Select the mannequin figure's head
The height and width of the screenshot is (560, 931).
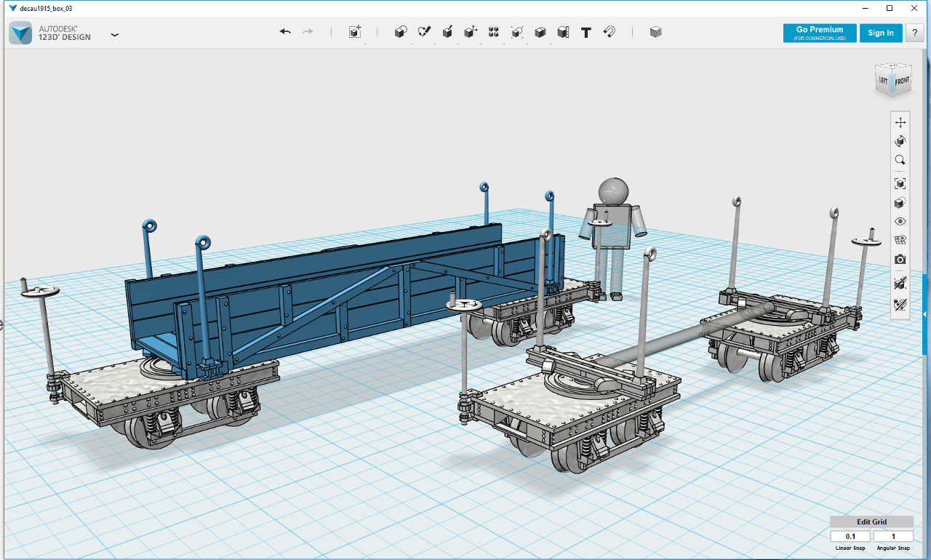pyautogui.click(x=614, y=191)
